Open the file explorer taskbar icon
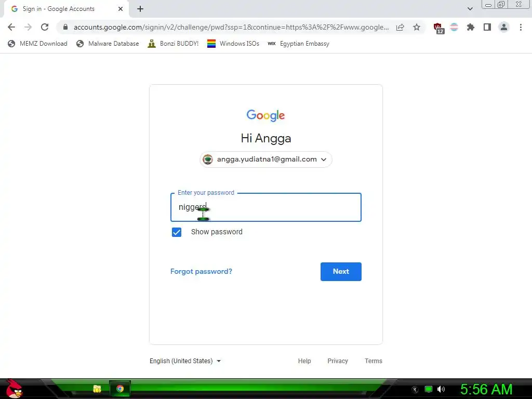Viewport: 532px width, 399px height. tap(97, 389)
